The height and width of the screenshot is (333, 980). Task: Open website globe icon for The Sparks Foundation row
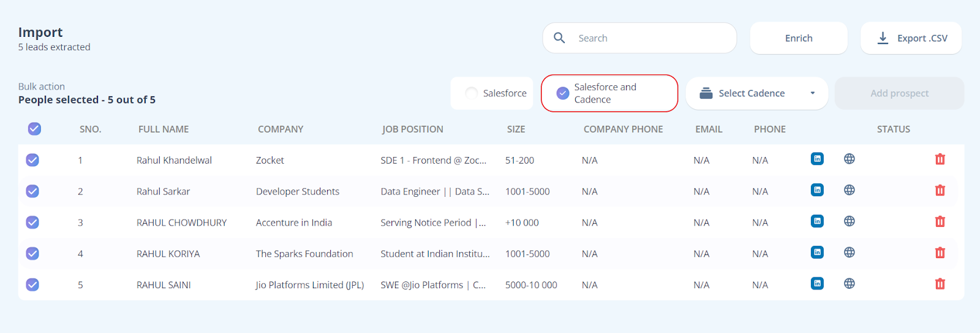pos(849,252)
